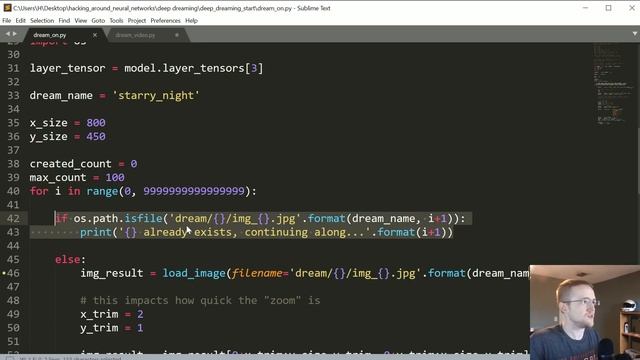Click the y_size value 450
Viewport: 640px width, 360px height.
point(96,136)
